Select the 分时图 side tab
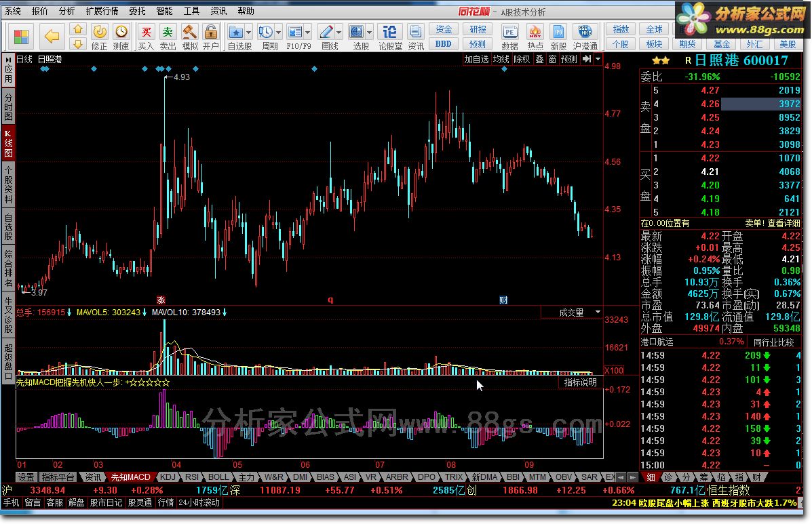The image size is (812, 524). click(x=8, y=106)
